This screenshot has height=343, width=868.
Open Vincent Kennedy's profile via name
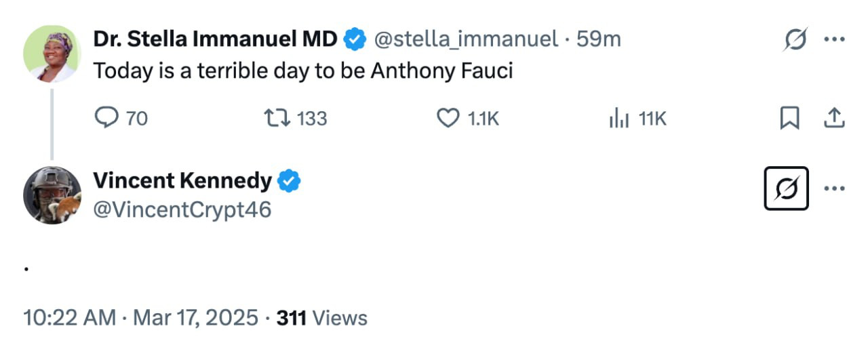point(182,181)
